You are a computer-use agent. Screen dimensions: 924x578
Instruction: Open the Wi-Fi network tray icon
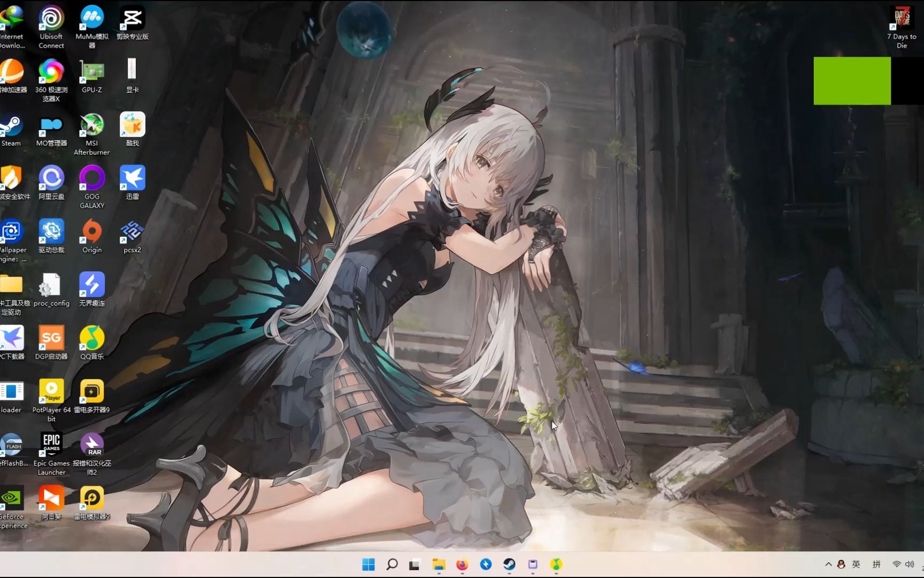[x=897, y=565]
